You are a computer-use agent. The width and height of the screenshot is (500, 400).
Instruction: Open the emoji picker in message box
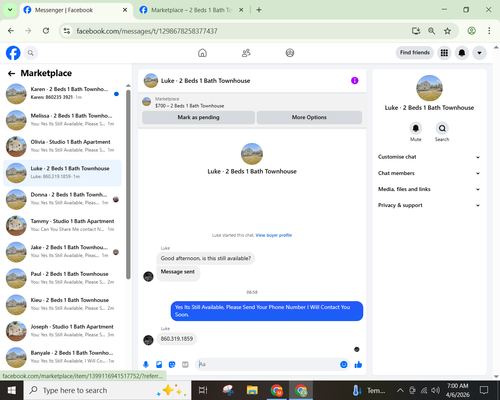[x=344, y=365]
